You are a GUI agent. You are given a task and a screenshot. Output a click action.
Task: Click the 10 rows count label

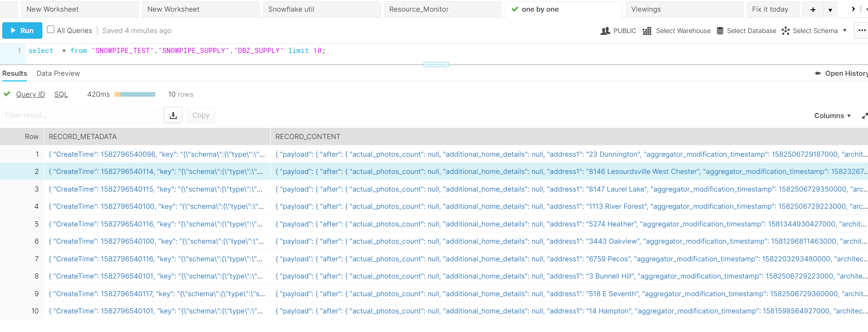(x=180, y=94)
